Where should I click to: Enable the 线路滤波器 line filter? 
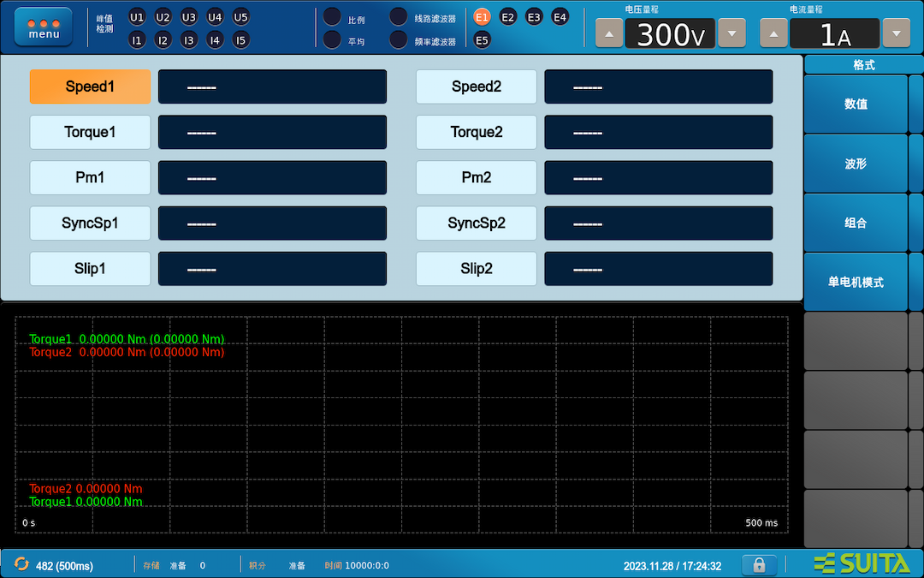click(399, 17)
